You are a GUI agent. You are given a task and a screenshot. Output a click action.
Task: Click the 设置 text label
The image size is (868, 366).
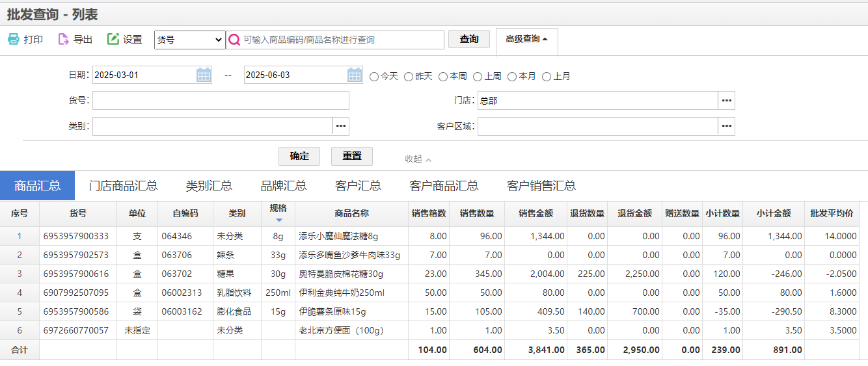(x=132, y=40)
